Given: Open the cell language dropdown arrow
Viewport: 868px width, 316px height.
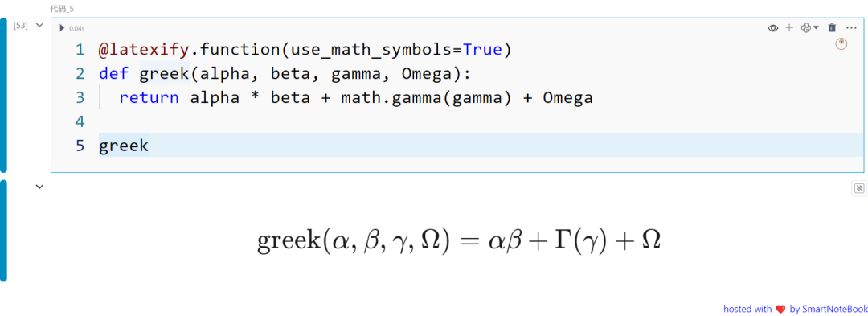Looking at the screenshot, I should (817, 27).
